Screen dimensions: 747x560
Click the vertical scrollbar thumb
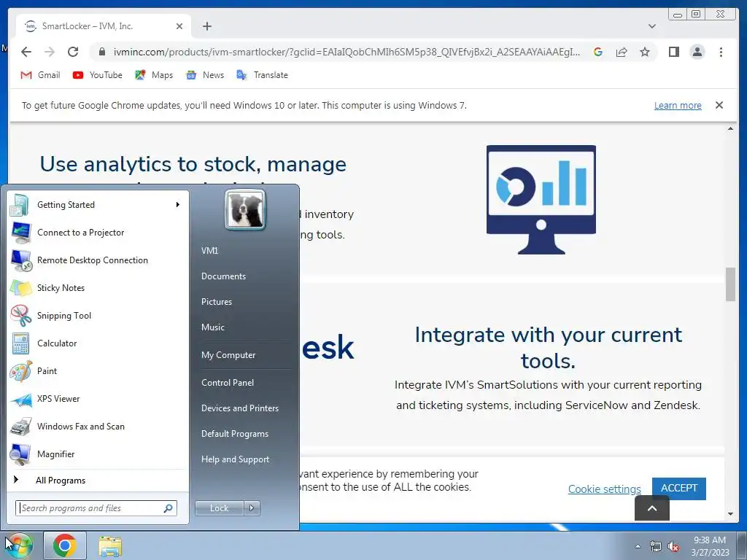coord(730,284)
